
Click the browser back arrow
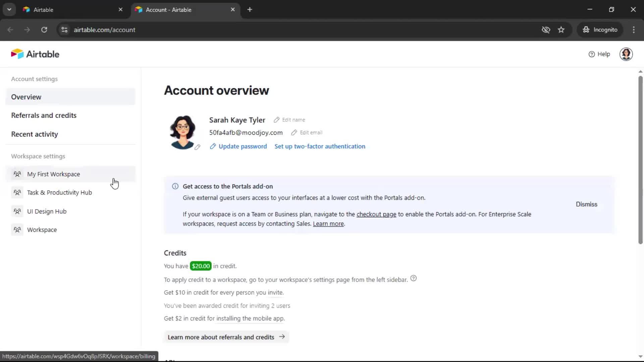point(10,29)
